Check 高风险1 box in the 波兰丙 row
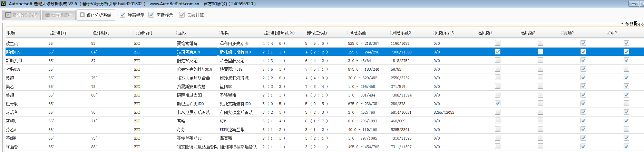This screenshot has height=152, width=644. 497,43
